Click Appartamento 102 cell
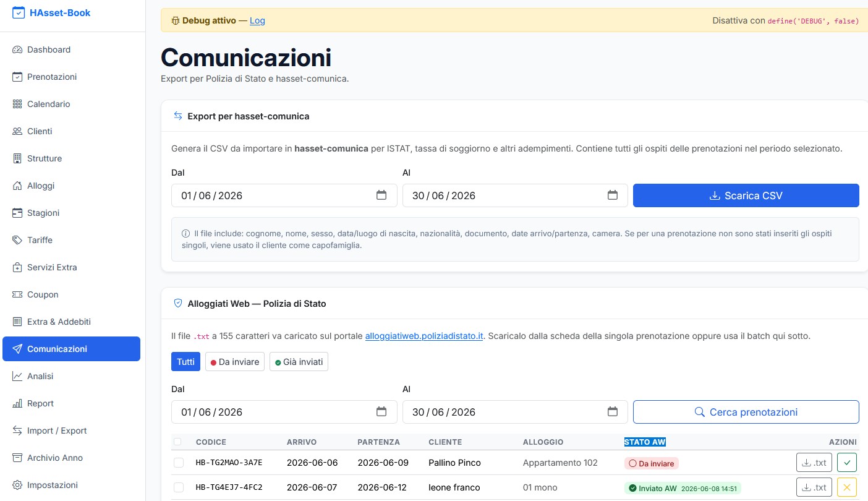 click(559, 463)
